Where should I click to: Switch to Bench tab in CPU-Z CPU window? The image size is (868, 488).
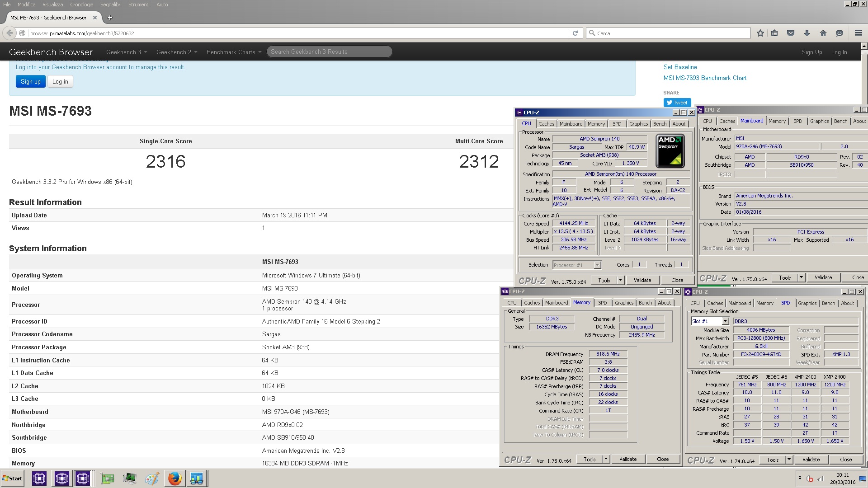click(x=660, y=124)
